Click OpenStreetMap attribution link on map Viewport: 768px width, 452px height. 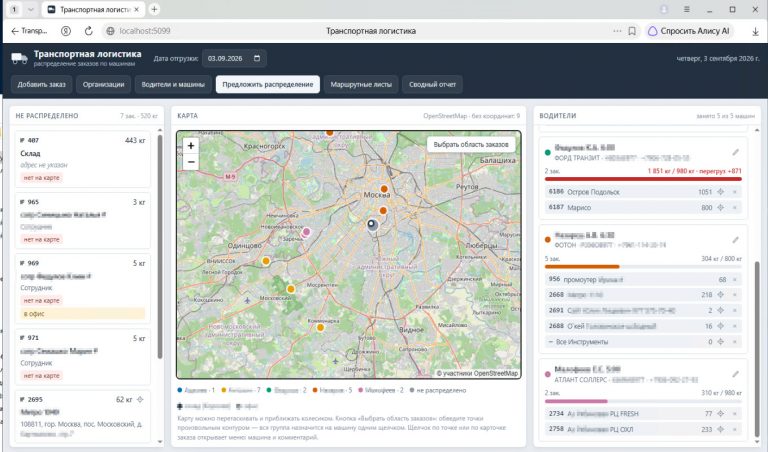point(477,373)
